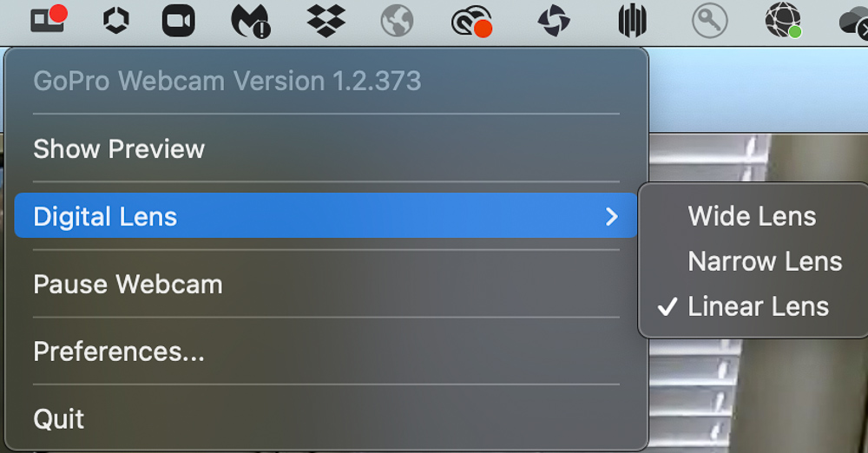Open the Creative Cloud menu bar icon
868x453 pixels.
tap(471, 21)
